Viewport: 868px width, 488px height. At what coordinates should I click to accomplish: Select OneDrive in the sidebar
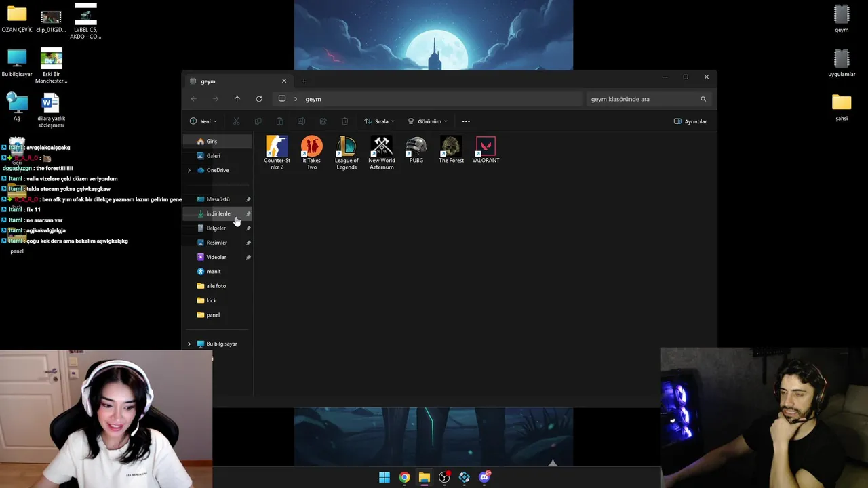pos(218,170)
